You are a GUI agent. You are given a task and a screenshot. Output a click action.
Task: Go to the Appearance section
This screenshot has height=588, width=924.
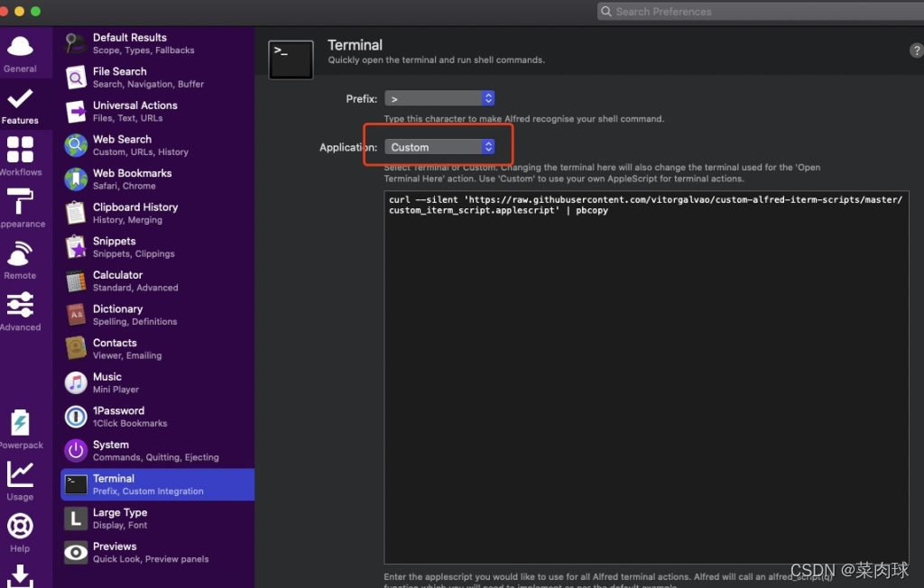coord(20,207)
